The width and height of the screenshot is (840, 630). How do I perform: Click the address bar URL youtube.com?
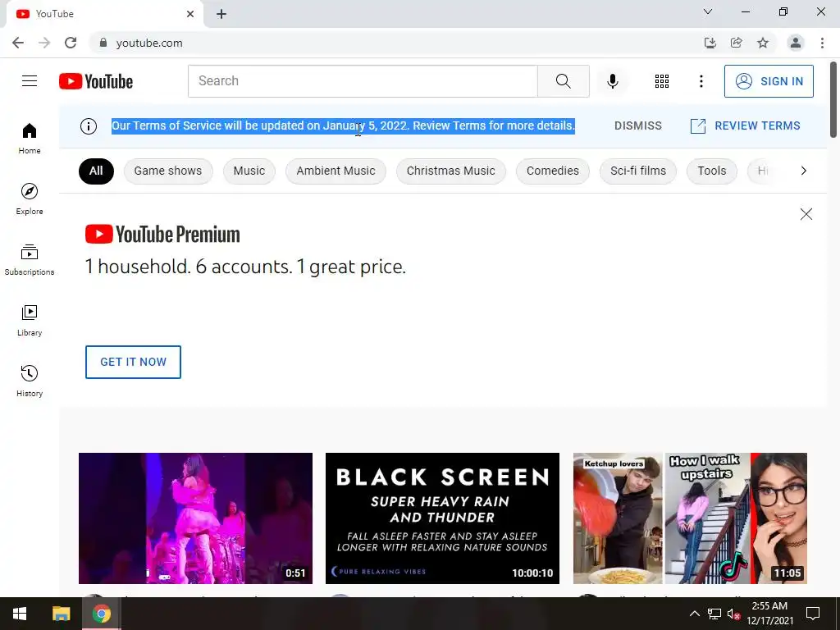click(149, 43)
